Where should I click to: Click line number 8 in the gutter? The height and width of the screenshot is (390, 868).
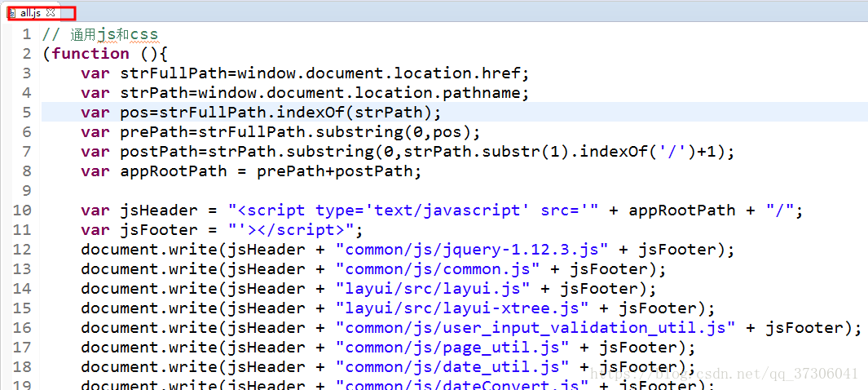point(27,171)
